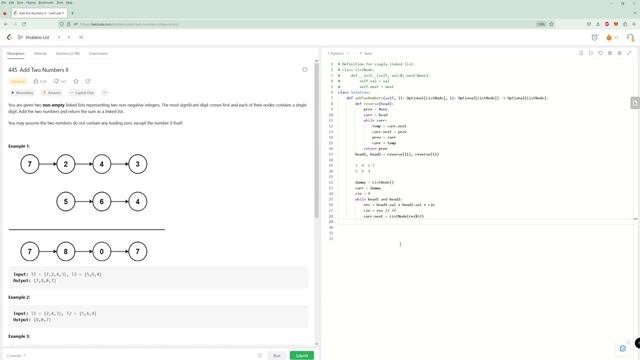This screenshot has width=640, height=360.
Task: Open the browser Bookmarks menu
Action: [46, 2]
